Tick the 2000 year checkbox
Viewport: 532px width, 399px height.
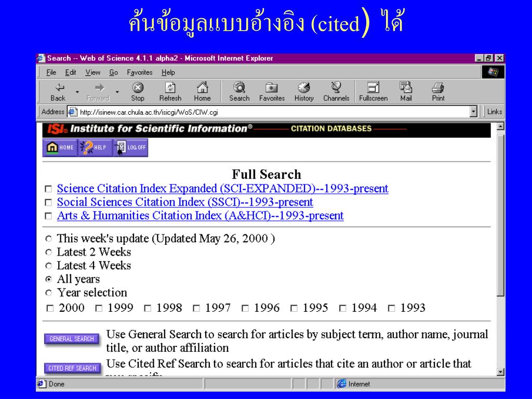coord(50,309)
